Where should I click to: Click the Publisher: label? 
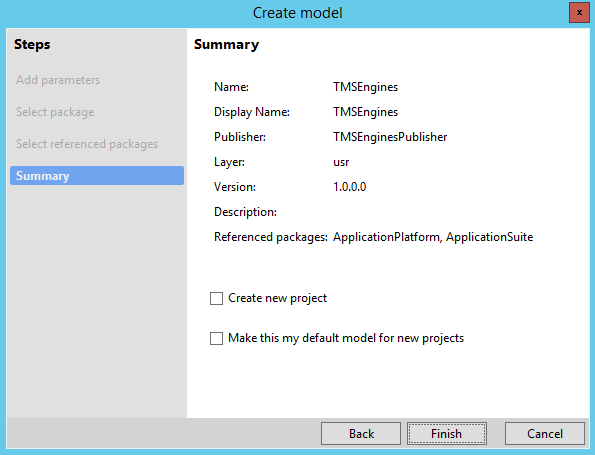pos(240,137)
